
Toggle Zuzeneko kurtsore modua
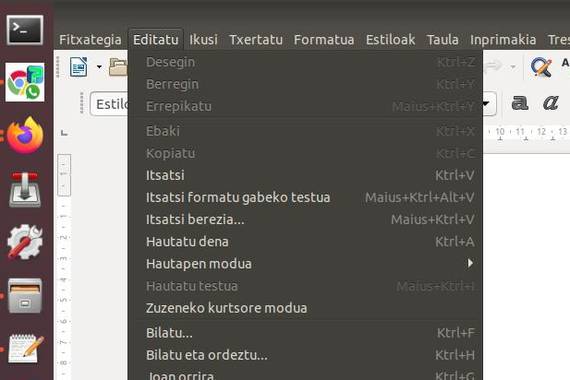point(305,308)
